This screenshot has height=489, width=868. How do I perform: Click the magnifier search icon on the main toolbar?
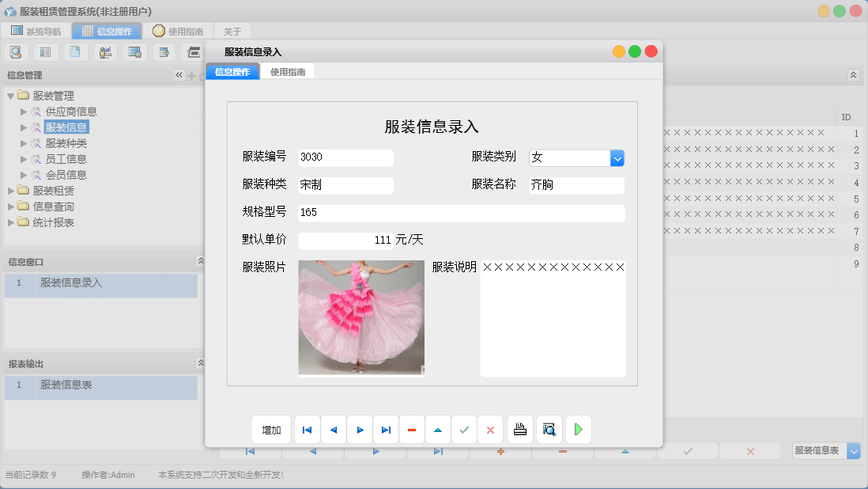click(x=17, y=51)
